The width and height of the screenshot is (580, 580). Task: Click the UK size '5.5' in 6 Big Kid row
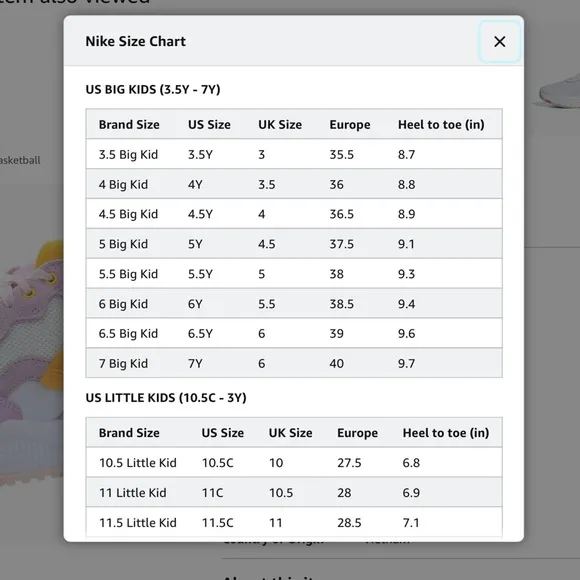(x=266, y=304)
